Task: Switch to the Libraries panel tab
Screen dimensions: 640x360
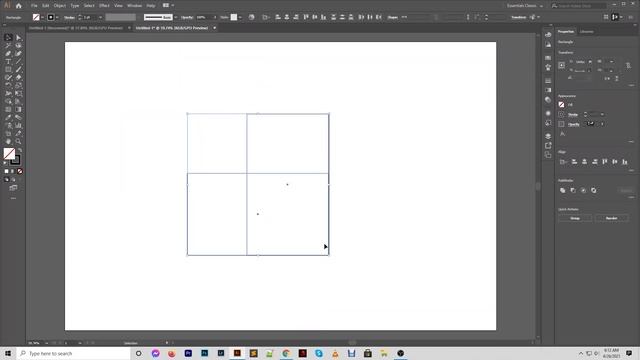Action: [x=587, y=31]
